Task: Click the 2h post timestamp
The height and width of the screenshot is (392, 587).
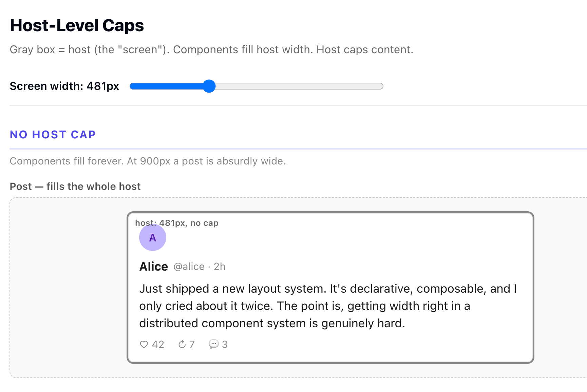Action: pos(220,267)
